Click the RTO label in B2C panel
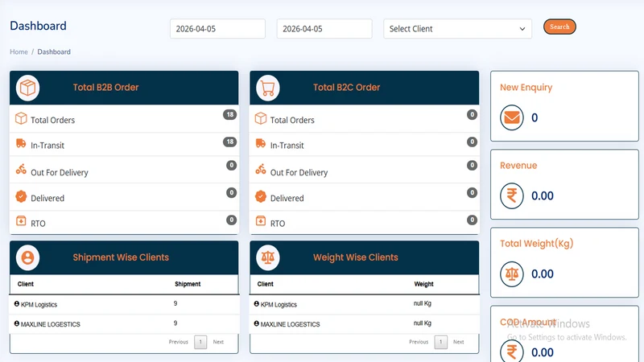This screenshot has height=362, width=644. (278, 224)
